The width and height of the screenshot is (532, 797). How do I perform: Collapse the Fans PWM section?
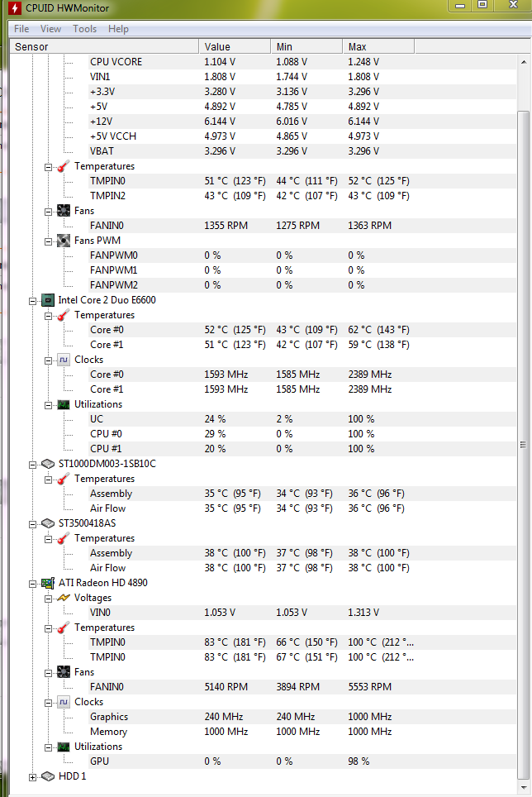(x=48, y=241)
